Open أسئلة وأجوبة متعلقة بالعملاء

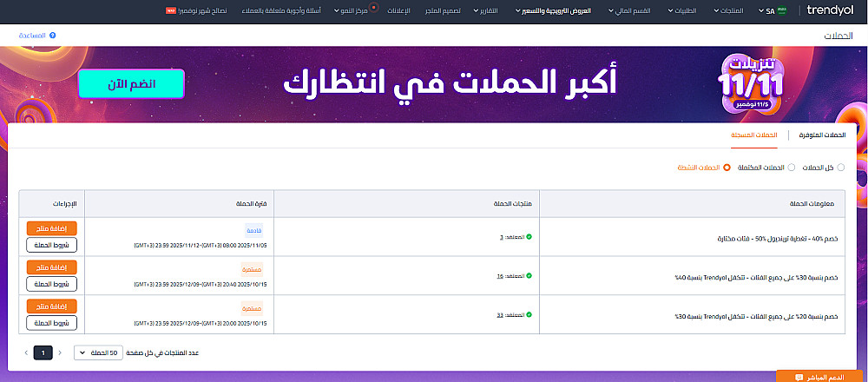click(x=282, y=10)
